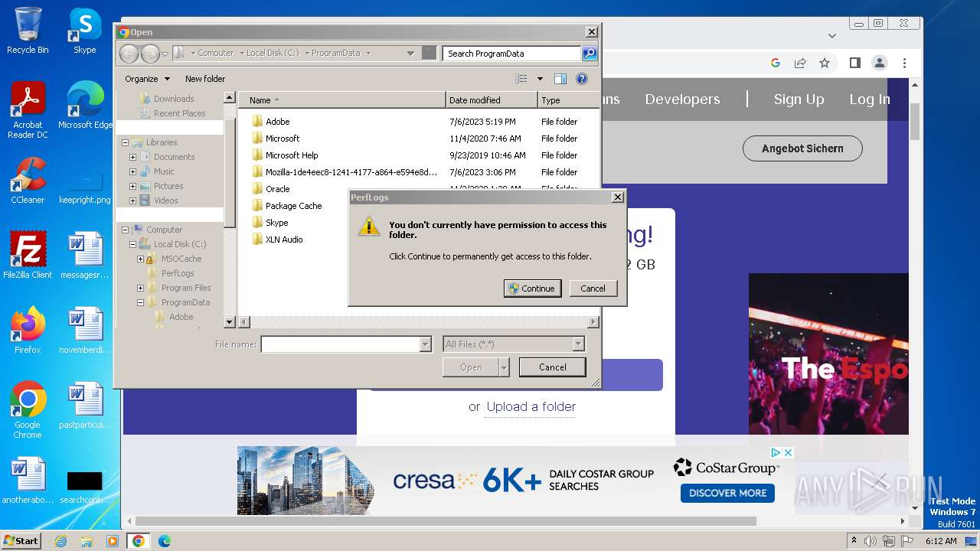This screenshot has width=980, height=551.
Task: Select the Skype folder in the file list
Action: [x=269, y=223]
